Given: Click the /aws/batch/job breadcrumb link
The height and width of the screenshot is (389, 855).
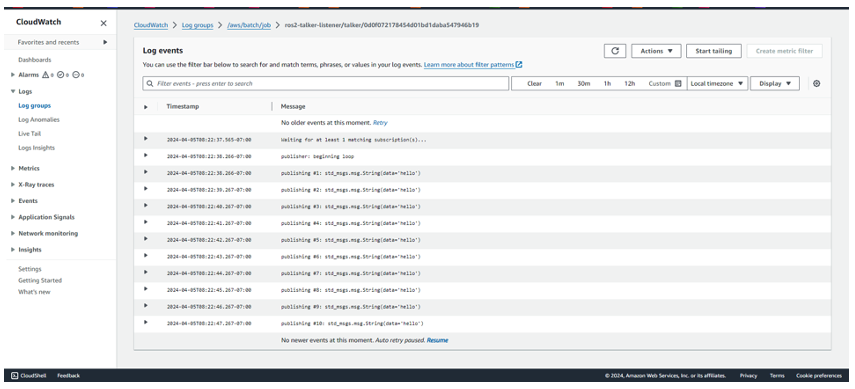Looking at the screenshot, I should click(249, 25).
